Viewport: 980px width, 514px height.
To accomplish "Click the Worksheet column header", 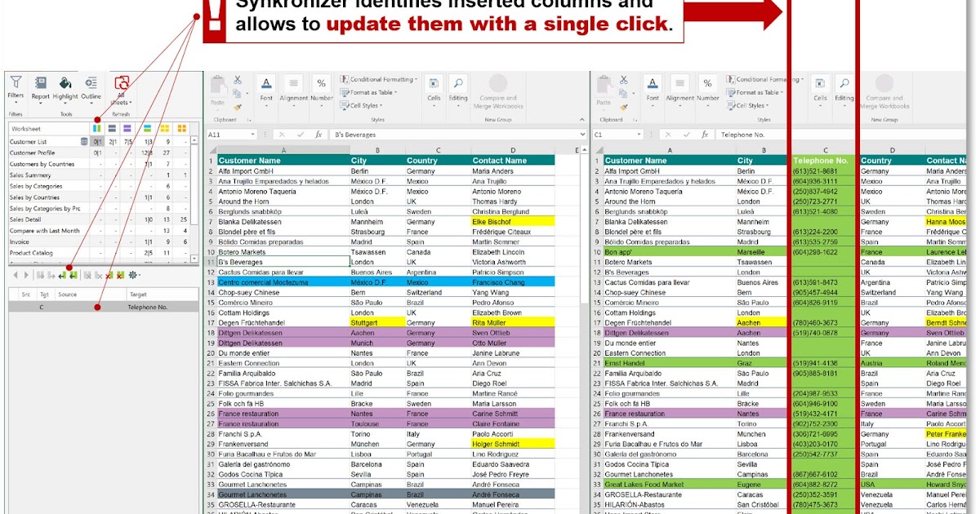I will (47, 128).
